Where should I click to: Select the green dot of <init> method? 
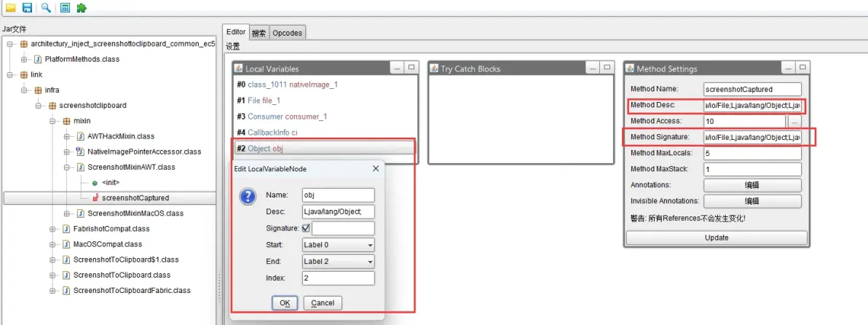[x=95, y=183]
